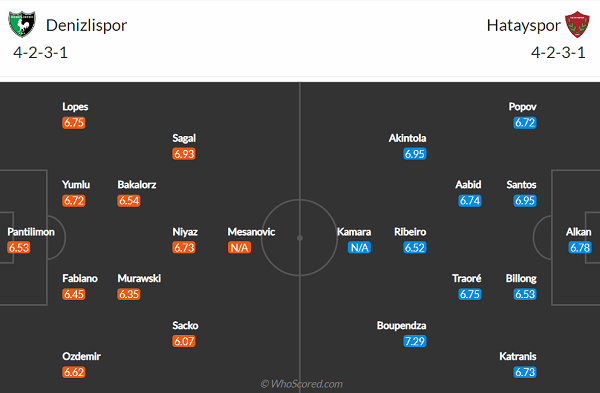Select player Ribeiro's name label
The width and height of the screenshot is (600, 393).
(410, 232)
